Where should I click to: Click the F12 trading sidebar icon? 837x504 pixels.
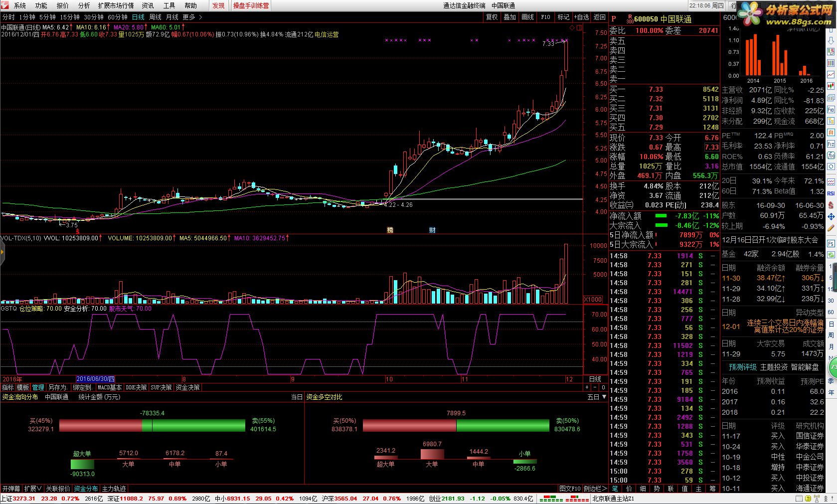click(x=831, y=144)
